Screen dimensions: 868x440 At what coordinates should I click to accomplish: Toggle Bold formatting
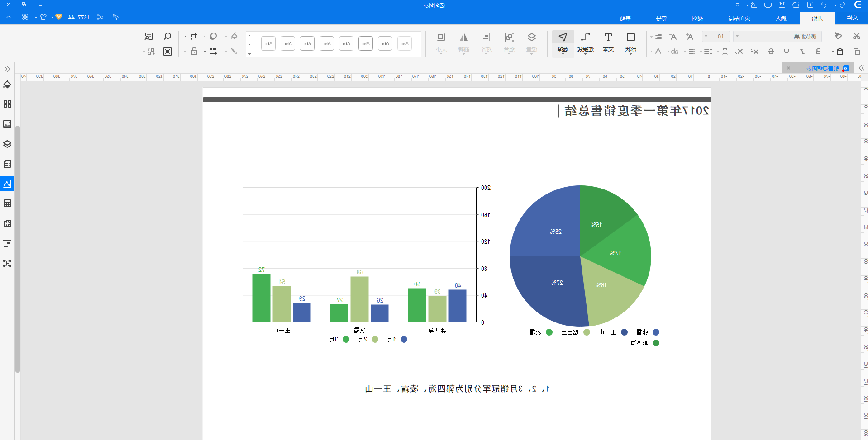pyautogui.click(x=818, y=52)
